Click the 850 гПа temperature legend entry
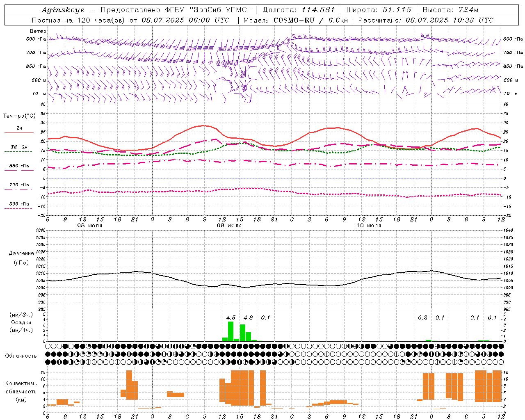Image resolution: width=525 pixels, height=420 pixels. (19, 166)
